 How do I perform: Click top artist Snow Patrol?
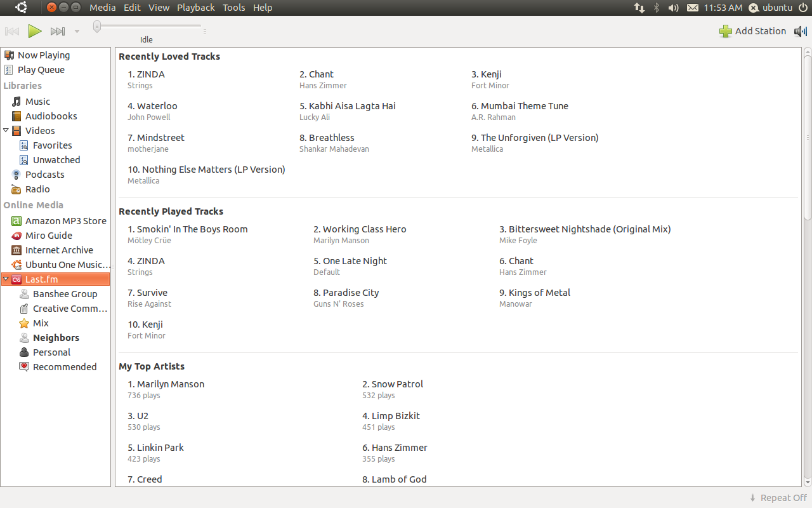click(x=393, y=384)
